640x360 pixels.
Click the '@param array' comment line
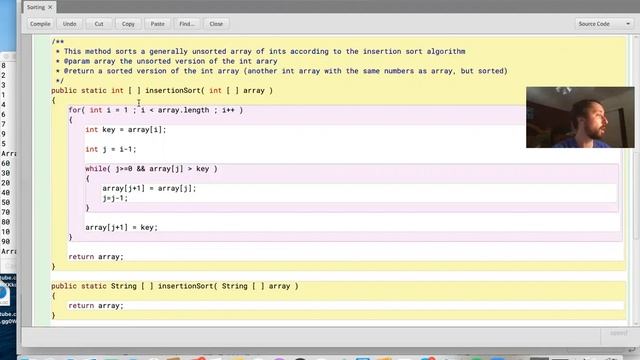[x=167, y=61]
